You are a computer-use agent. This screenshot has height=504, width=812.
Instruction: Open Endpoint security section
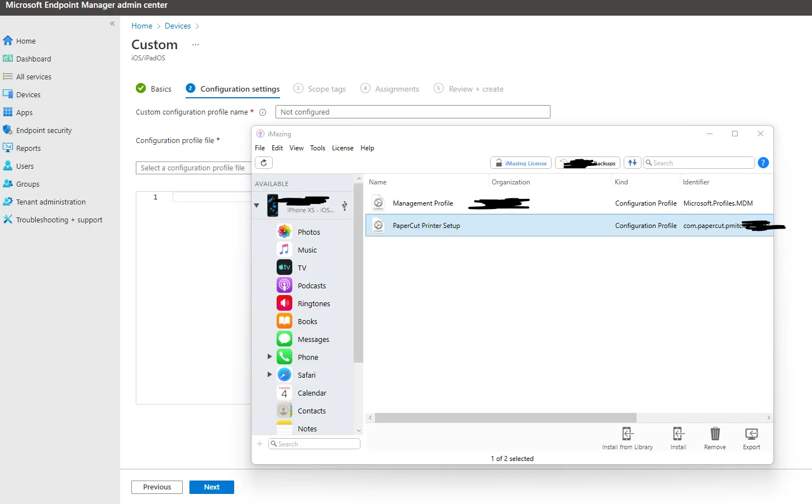[x=38, y=130]
